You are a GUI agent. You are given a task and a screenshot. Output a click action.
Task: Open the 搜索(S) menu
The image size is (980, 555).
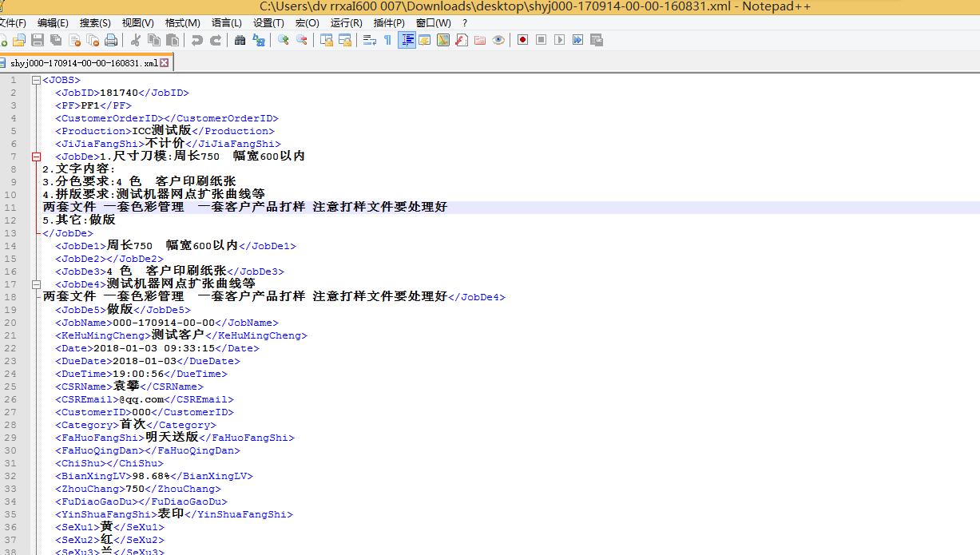click(95, 22)
